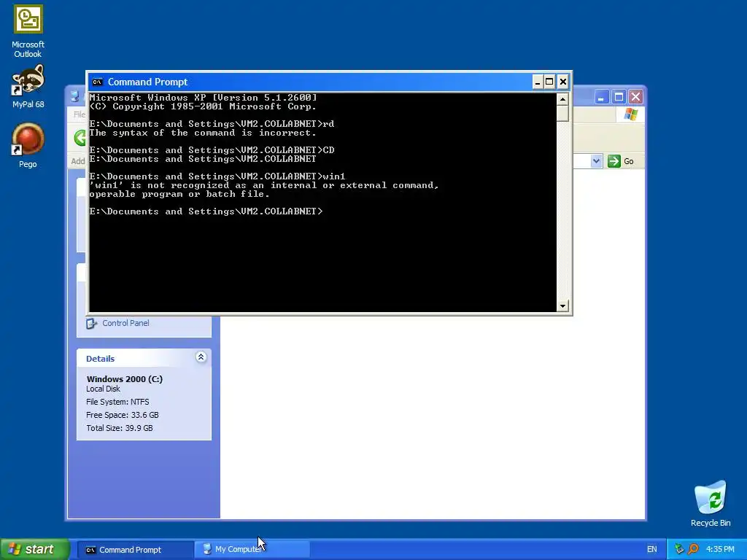
Task: Click the Command Prompt scrollbar thumb
Action: [562, 114]
